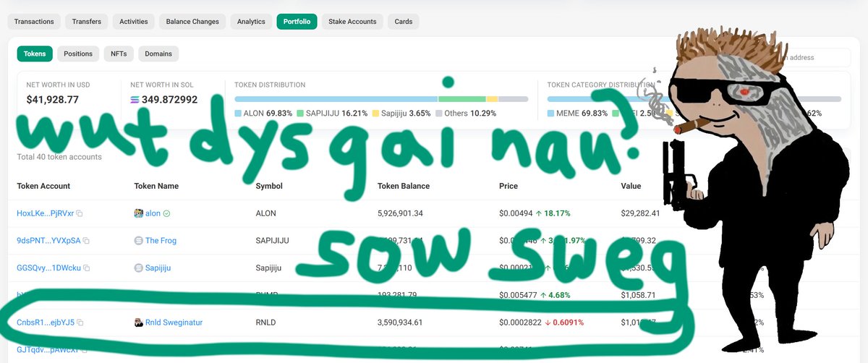Click the RNLD balance 3,590,934.61
The height and width of the screenshot is (363, 868).
400,323
